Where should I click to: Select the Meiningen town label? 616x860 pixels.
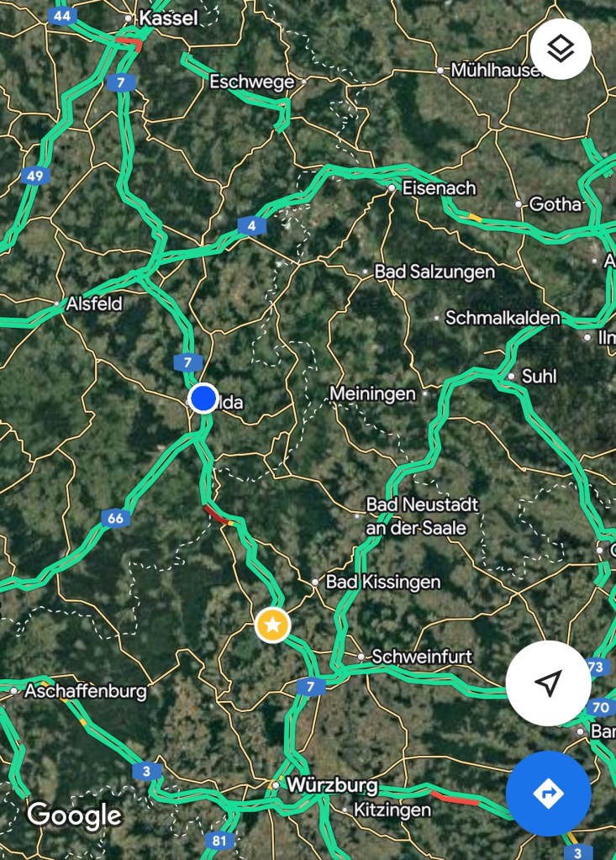[372, 393]
